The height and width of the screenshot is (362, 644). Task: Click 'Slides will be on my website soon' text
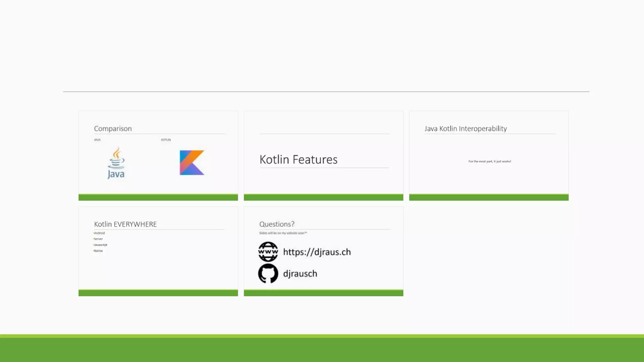click(x=282, y=233)
